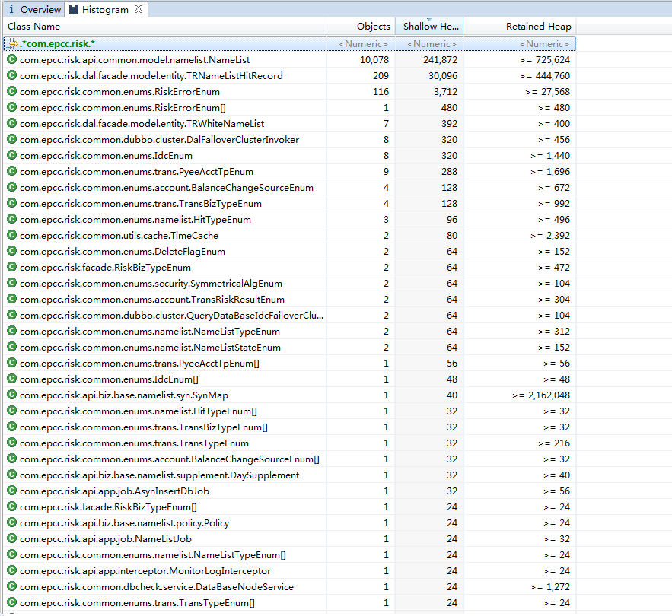Click class icon of SynMap row
This screenshot has width=672, height=616.
tap(12, 395)
